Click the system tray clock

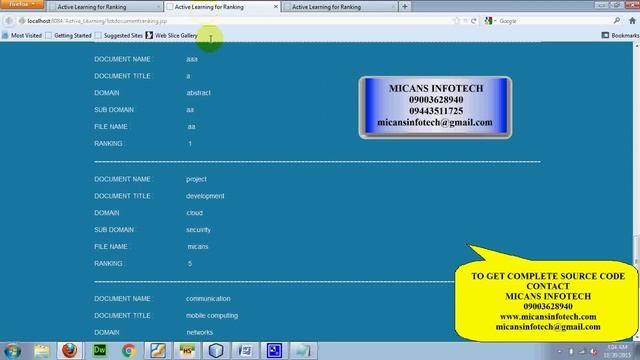pos(617,351)
